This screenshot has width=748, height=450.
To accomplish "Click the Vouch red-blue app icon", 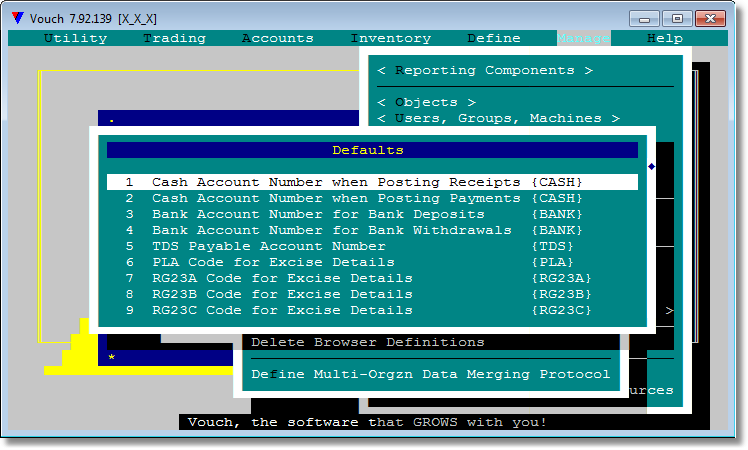I will pyautogui.click(x=18, y=18).
